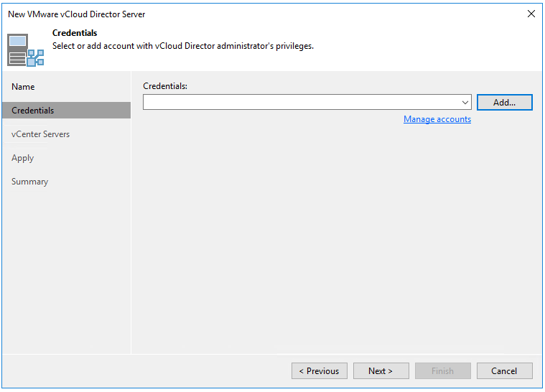Select the Apply step in sidebar
Viewport: 545px width, 392px height.
tap(23, 158)
